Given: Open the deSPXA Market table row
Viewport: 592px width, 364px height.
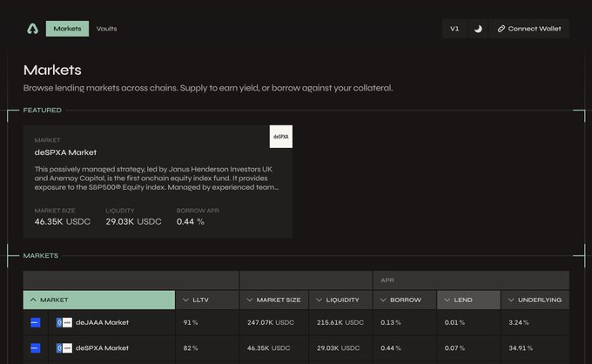Looking at the screenshot, I should coord(296,348).
